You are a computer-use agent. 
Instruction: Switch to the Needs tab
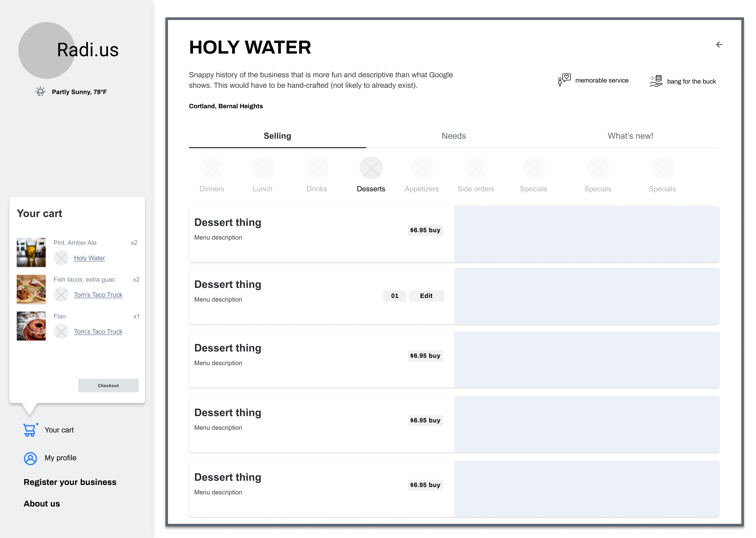tap(453, 136)
